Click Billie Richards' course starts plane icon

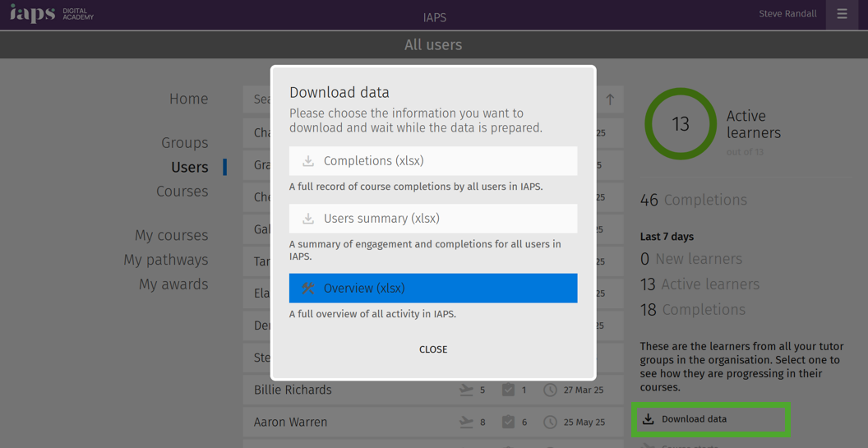[x=467, y=390]
